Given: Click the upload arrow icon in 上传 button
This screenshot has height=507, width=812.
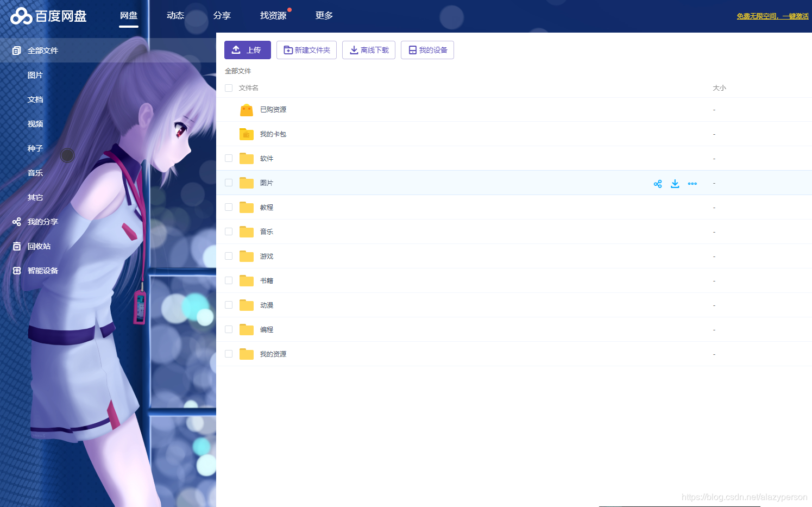Looking at the screenshot, I should [x=236, y=50].
